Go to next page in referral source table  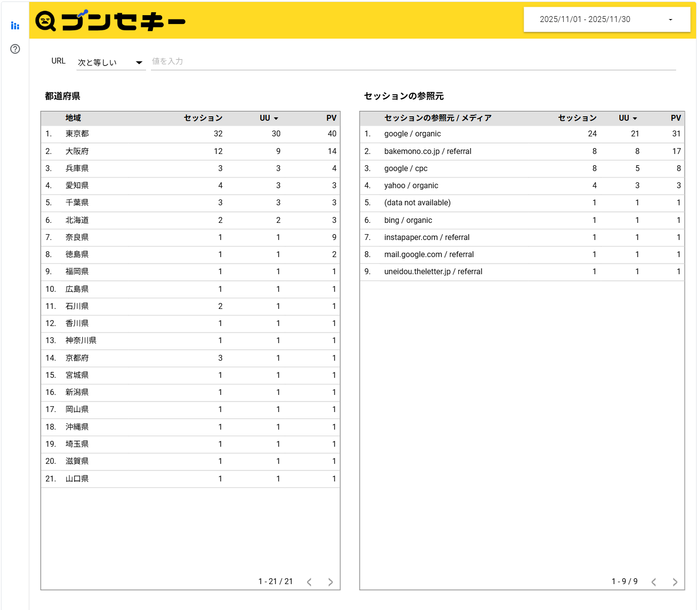click(x=675, y=582)
